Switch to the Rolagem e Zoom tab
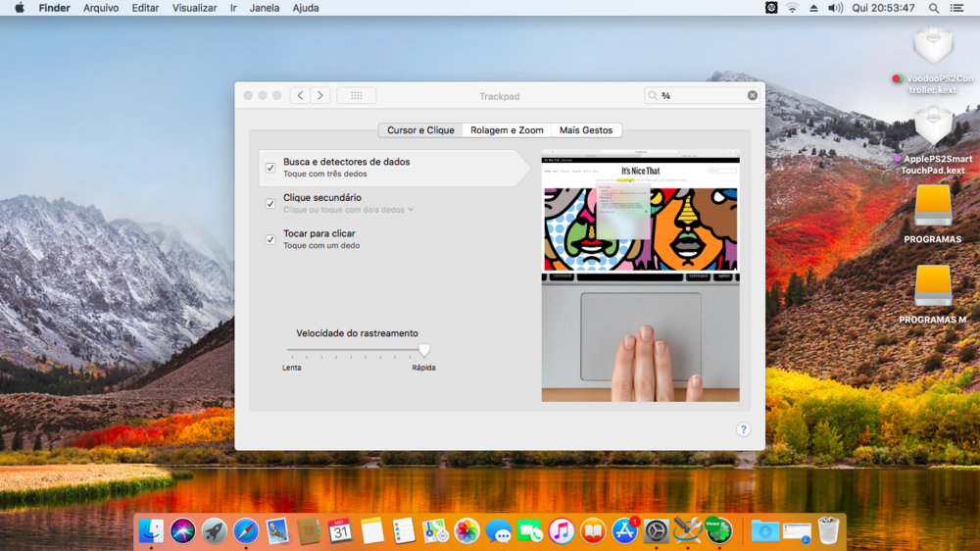Image resolution: width=980 pixels, height=551 pixels. click(x=507, y=130)
